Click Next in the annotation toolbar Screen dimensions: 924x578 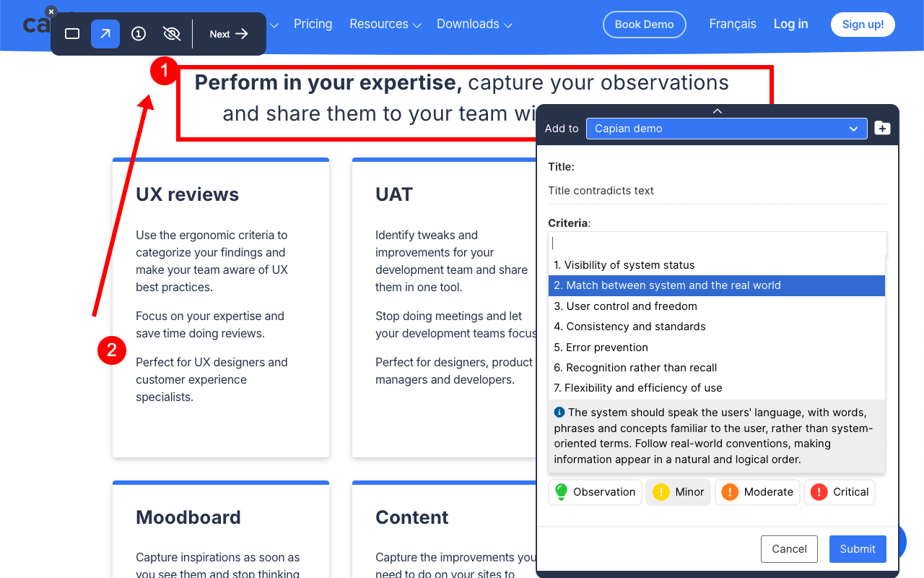point(229,34)
